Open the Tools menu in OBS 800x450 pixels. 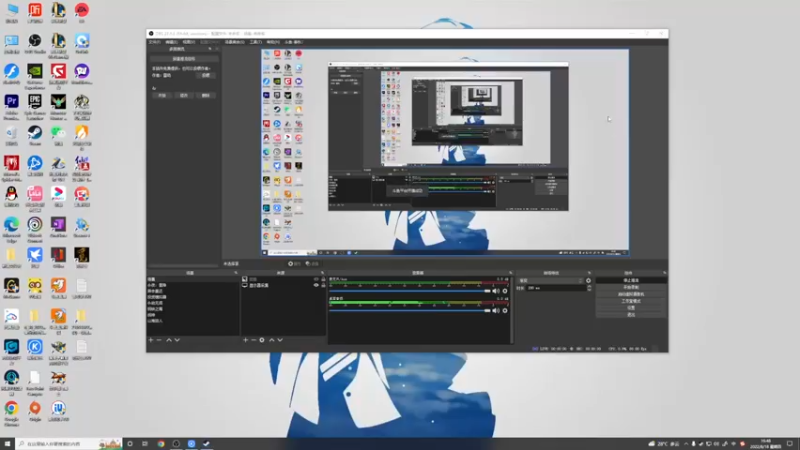pyautogui.click(x=256, y=42)
